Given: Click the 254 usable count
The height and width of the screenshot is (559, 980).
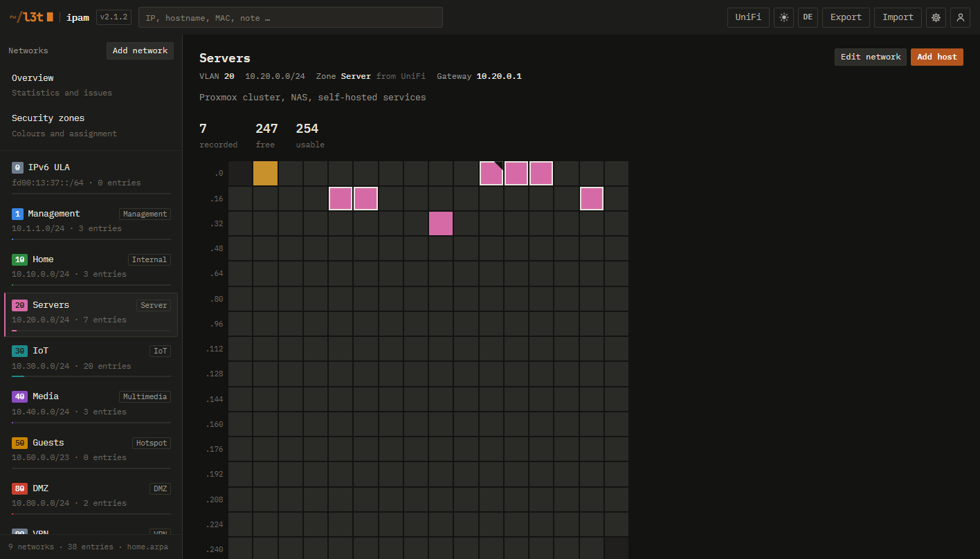Looking at the screenshot, I should click(307, 129).
